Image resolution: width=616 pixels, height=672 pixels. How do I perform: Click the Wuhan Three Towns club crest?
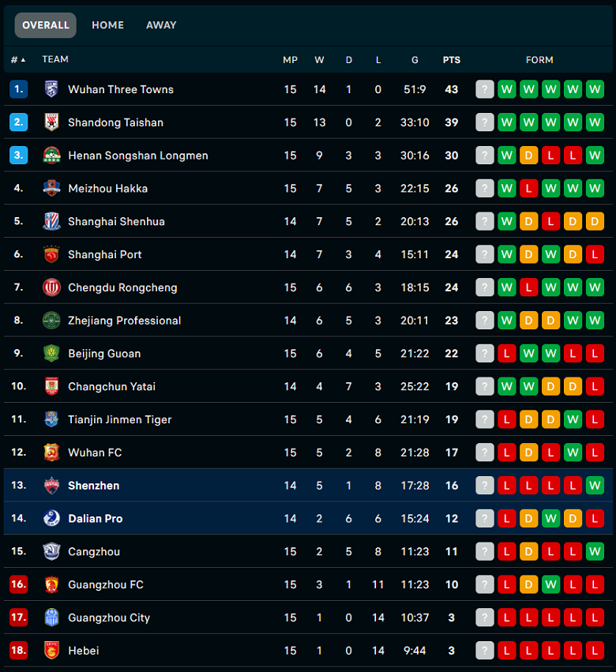pyautogui.click(x=51, y=89)
